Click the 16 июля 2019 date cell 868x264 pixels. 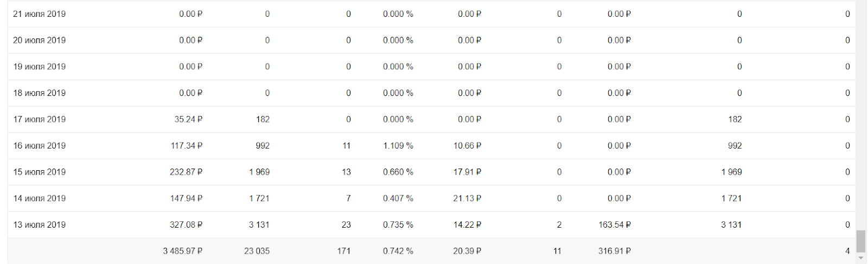[x=40, y=146]
